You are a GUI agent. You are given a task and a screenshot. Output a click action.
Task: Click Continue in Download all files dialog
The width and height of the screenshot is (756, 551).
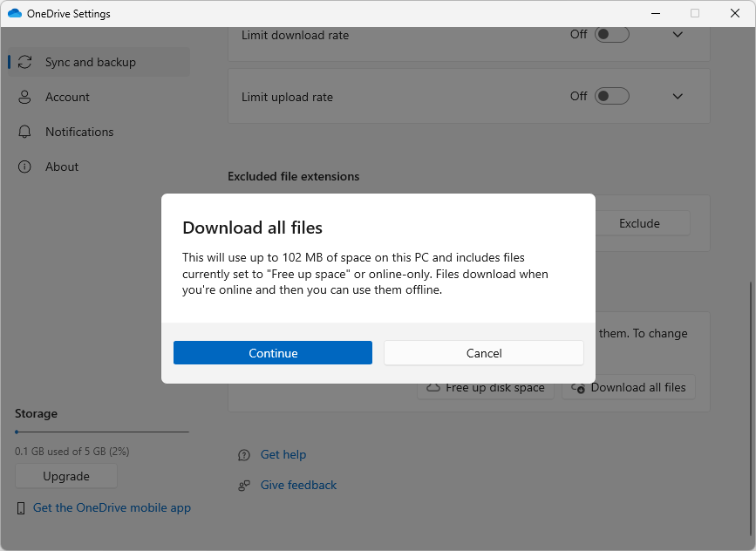tap(272, 353)
